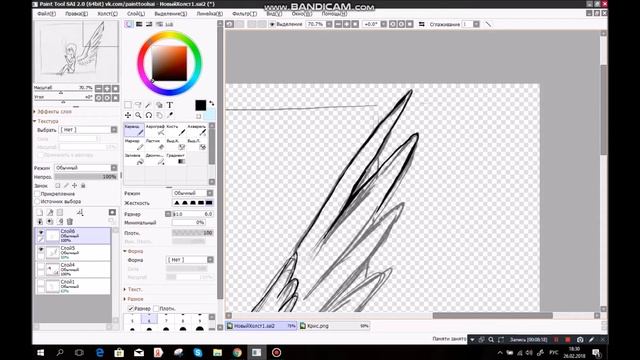Select the Маркер (Marker) tool
Image resolution: width=640 pixels, height=360 pixels.
[134, 144]
